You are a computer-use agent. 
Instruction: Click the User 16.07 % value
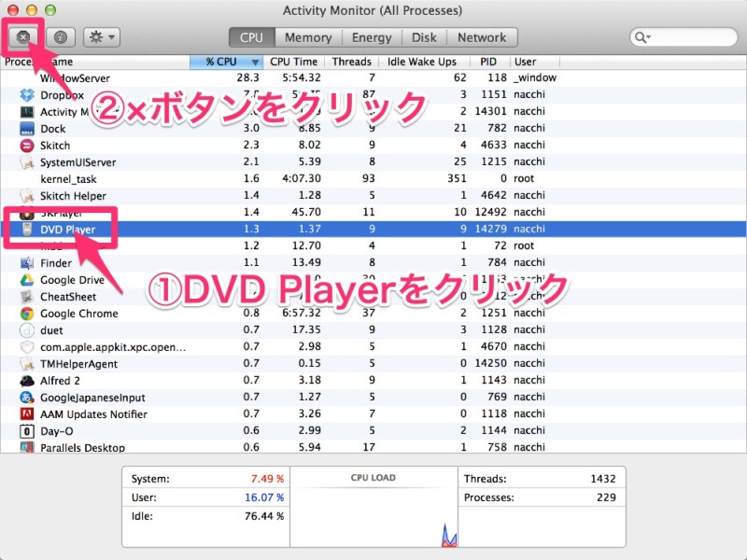pos(264,497)
